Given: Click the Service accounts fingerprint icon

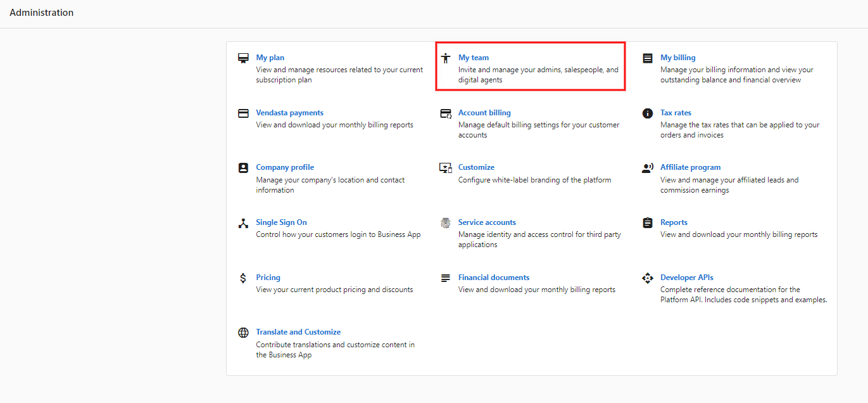Looking at the screenshot, I should [x=446, y=223].
